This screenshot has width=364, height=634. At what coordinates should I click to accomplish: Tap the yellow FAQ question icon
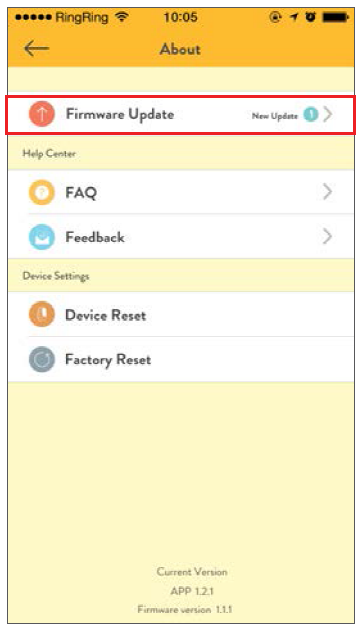coord(42,192)
